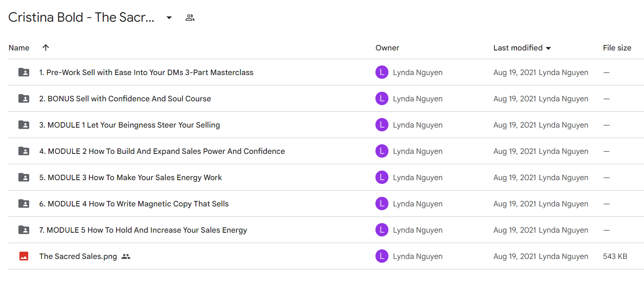
Task: Open 1. Pre-Work Sell with Ease Into Your DMs
Action: [x=146, y=72]
